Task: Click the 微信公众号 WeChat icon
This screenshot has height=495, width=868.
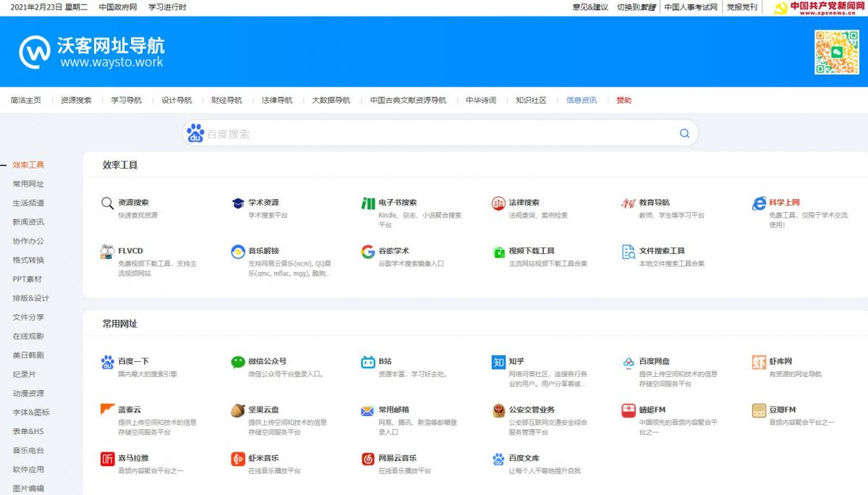Action: click(x=237, y=362)
